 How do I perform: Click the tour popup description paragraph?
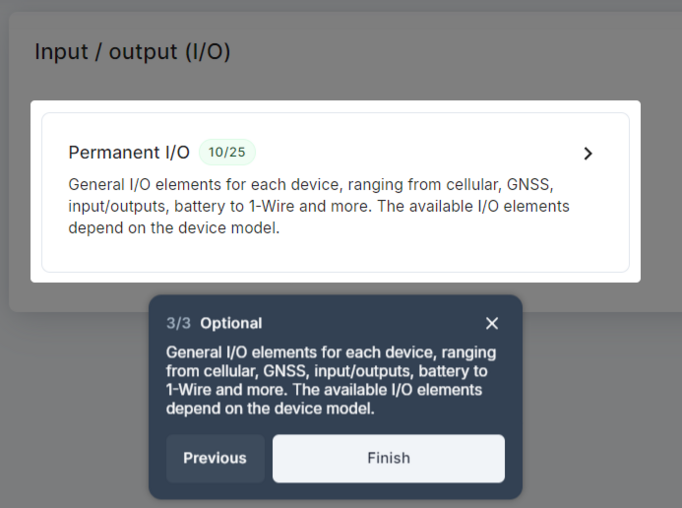pos(330,381)
